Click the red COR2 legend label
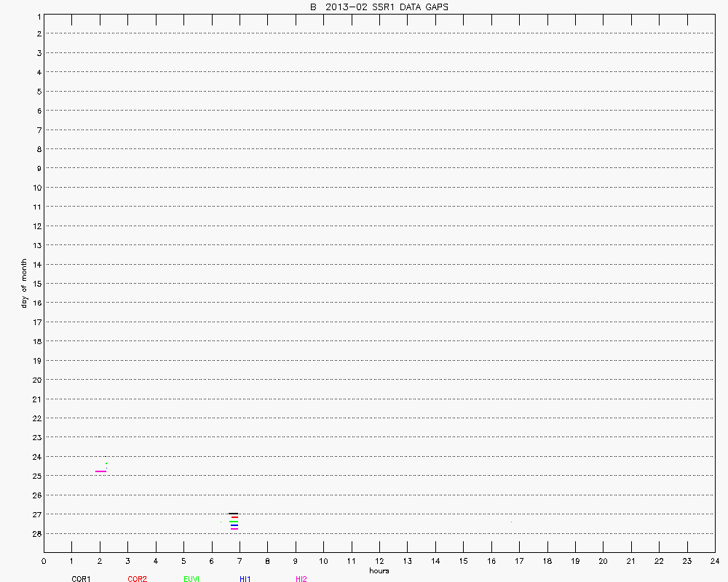728x582 pixels. 137,579
